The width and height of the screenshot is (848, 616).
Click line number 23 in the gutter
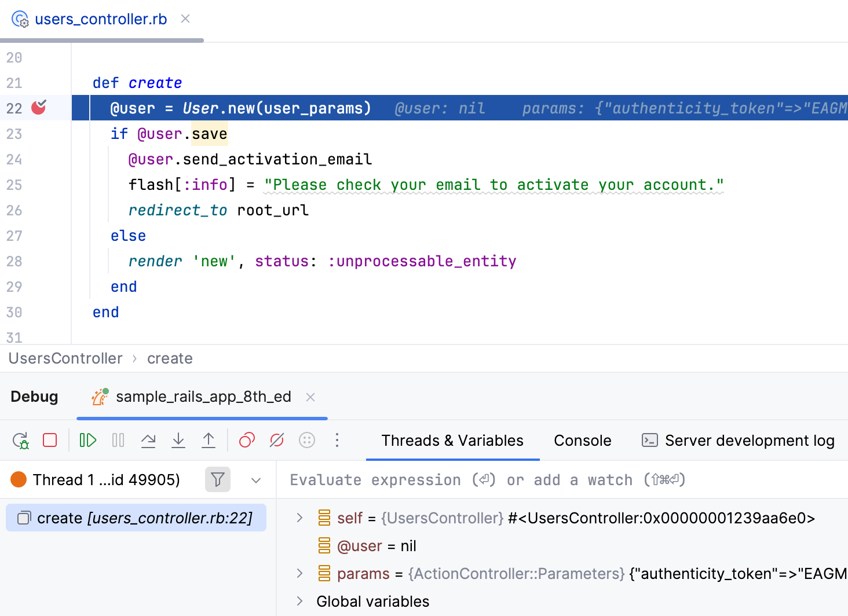coord(14,134)
